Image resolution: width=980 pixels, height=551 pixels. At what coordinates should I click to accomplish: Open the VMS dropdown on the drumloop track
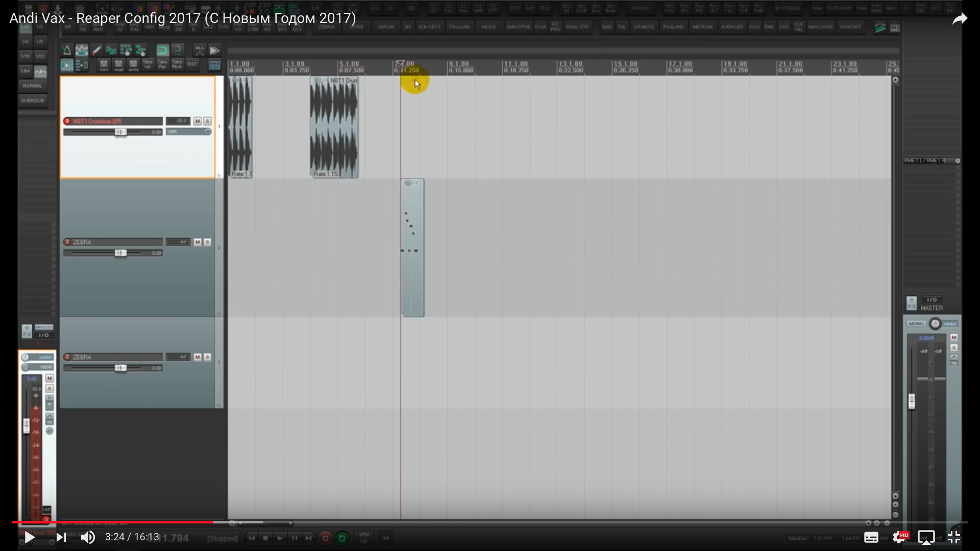[188, 132]
